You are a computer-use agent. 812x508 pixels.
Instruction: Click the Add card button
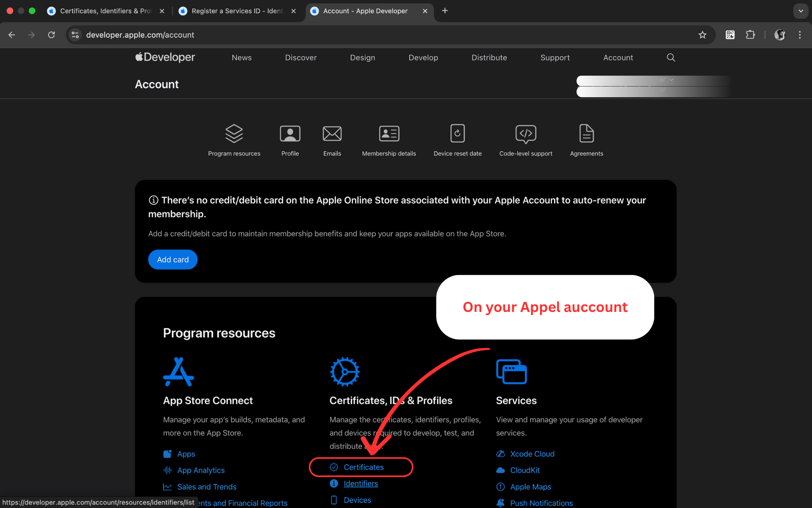click(172, 260)
